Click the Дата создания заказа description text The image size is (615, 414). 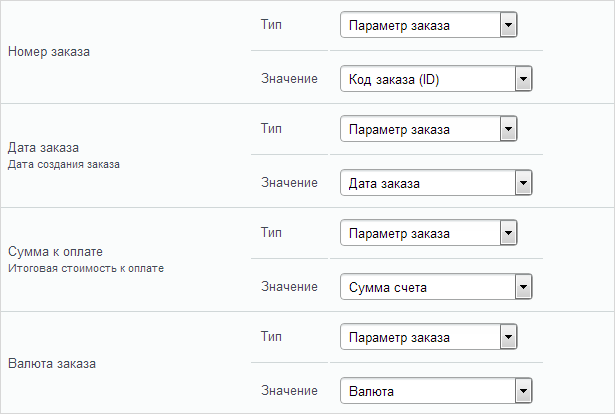[64, 164]
